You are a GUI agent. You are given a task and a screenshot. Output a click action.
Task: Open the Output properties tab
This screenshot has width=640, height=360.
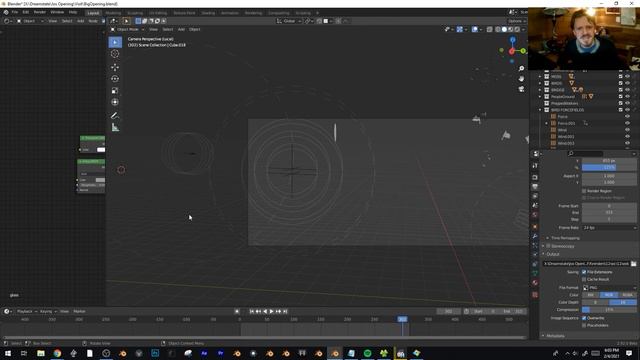point(535,187)
